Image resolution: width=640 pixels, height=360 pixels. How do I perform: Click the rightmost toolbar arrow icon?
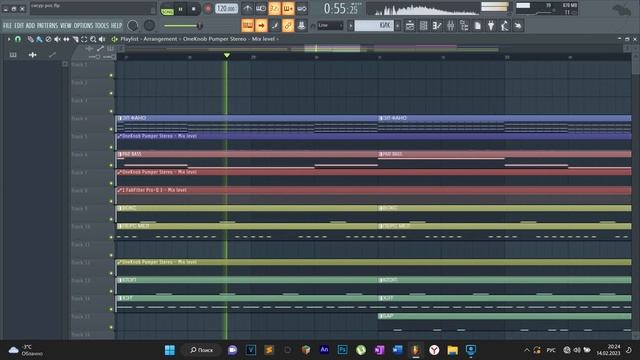click(518, 26)
